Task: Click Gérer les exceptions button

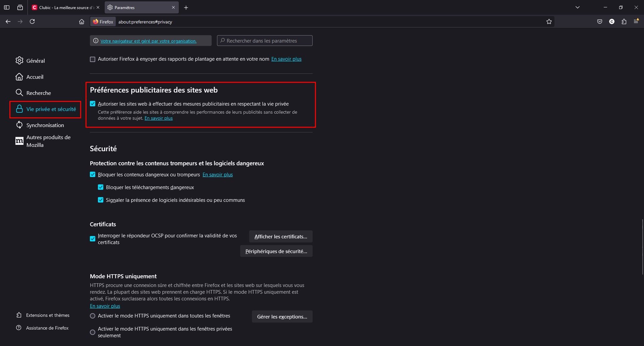Action: click(x=282, y=316)
